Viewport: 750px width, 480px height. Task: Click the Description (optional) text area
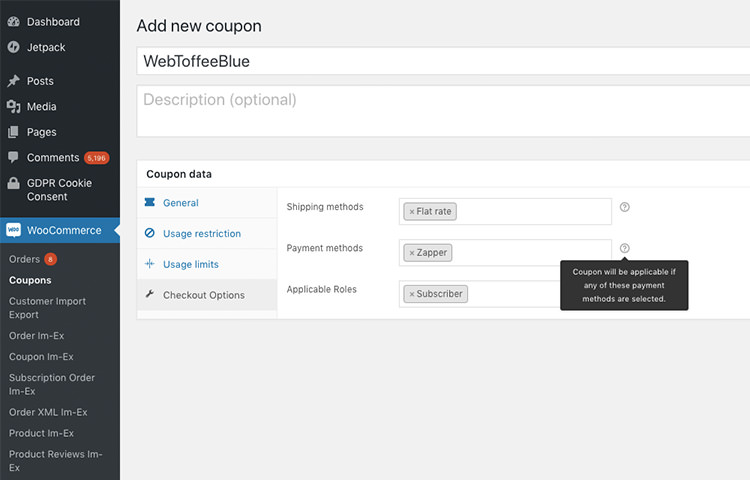click(x=443, y=111)
